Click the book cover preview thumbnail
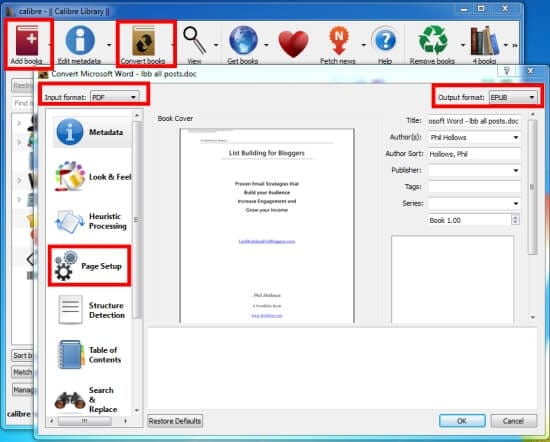The image size is (550, 442). click(267, 226)
